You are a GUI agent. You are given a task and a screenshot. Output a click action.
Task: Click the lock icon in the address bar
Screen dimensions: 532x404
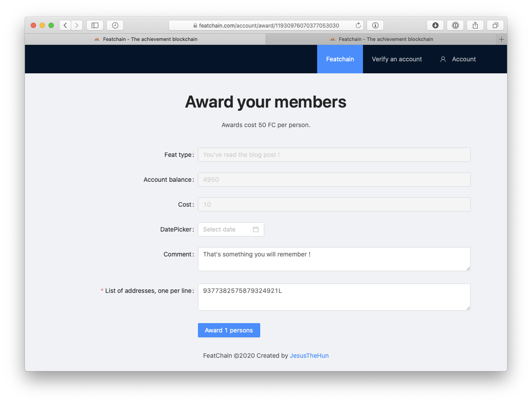point(195,25)
